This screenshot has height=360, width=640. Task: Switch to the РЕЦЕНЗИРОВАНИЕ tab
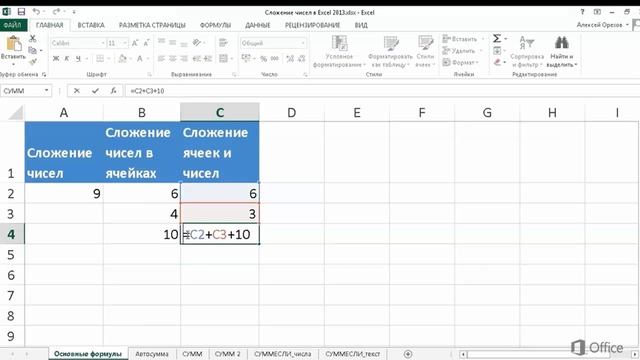[312, 25]
